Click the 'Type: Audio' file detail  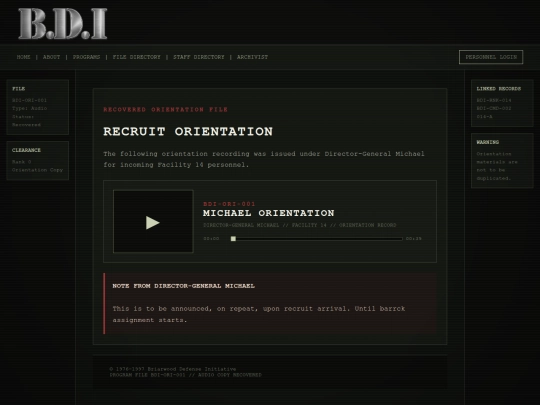click(x=29, y=108)
